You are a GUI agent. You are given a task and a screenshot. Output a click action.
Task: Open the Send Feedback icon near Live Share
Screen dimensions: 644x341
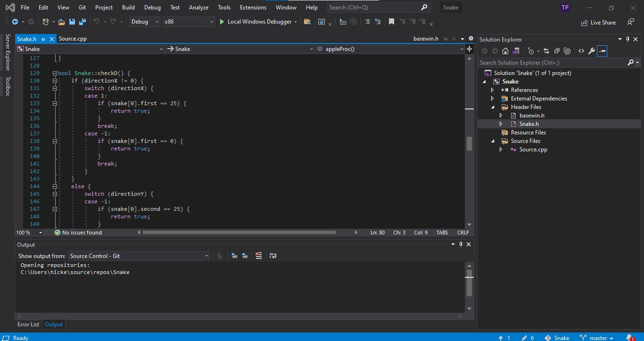[x=630, y=22]
